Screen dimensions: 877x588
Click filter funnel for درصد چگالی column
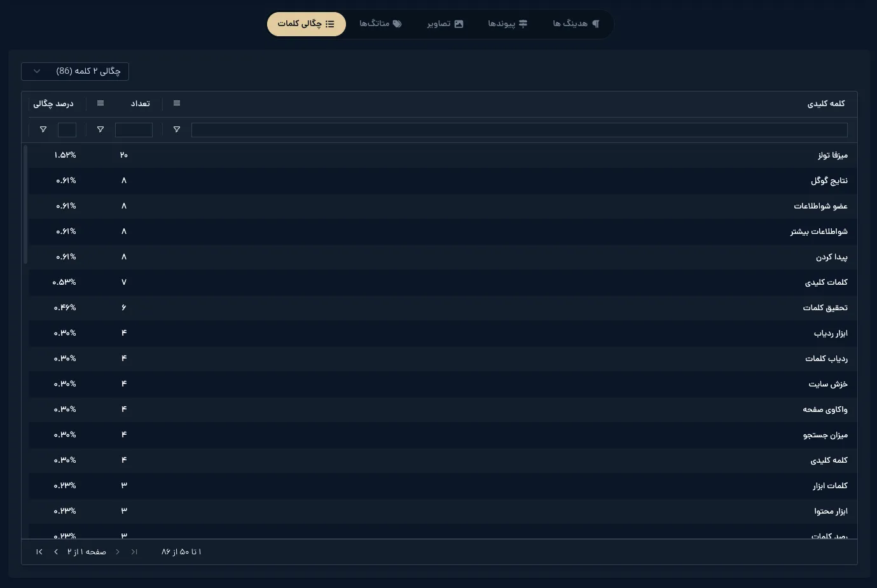[43, 130]
